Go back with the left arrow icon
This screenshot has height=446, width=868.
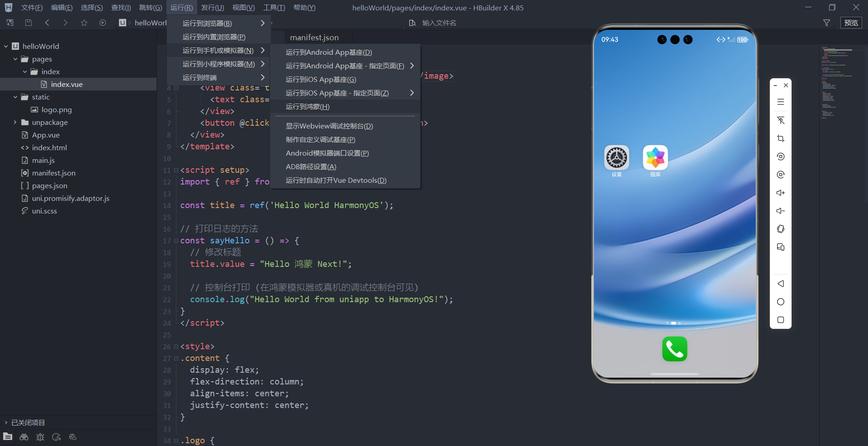pyautogui.click(x=47, y=23)
